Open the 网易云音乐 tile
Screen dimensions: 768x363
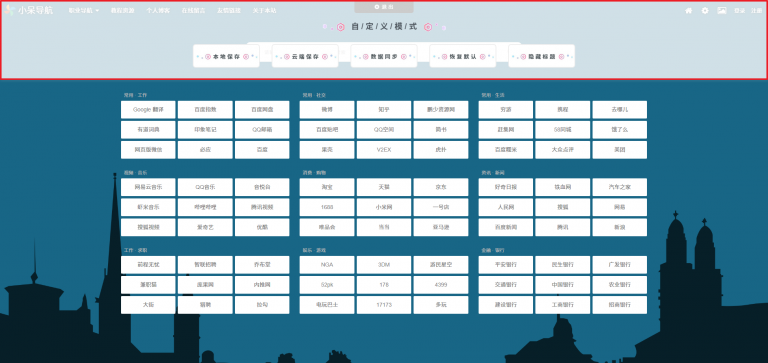[148, 187]
